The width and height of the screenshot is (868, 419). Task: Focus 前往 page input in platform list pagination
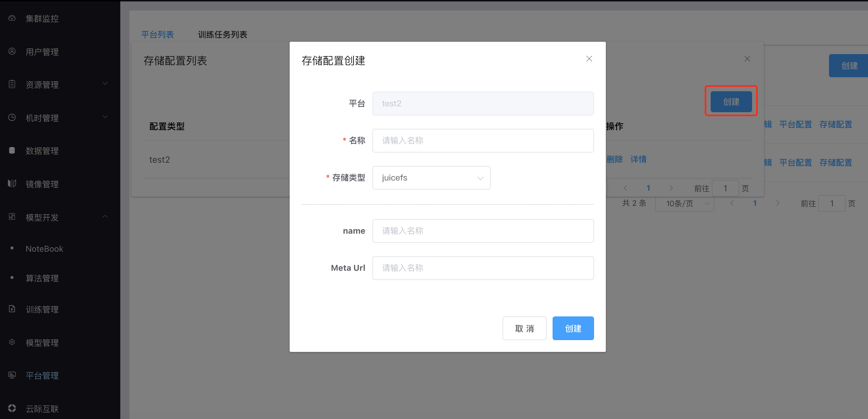click(x=832, y=203)
